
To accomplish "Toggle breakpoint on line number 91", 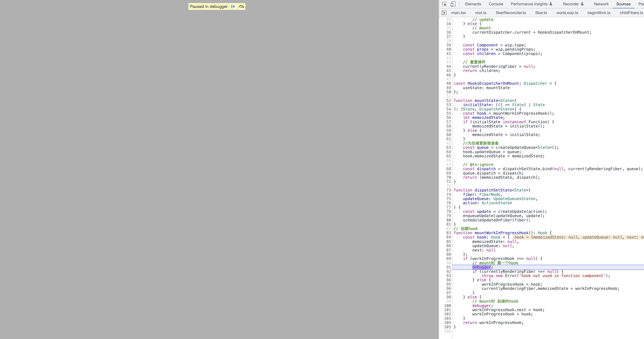I will tap(448, 267).
